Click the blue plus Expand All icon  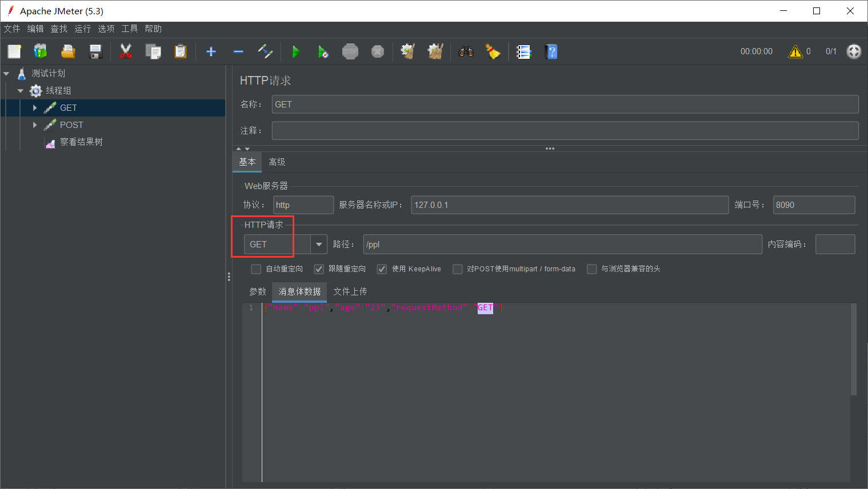pos(211,51)
